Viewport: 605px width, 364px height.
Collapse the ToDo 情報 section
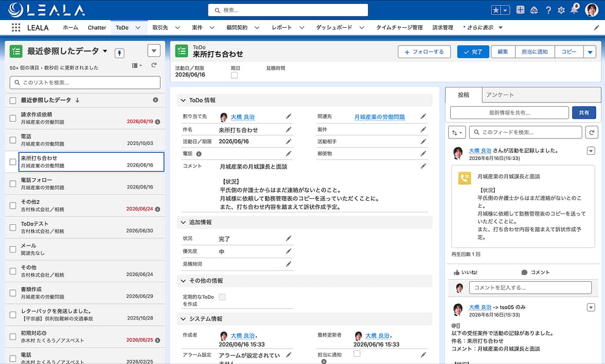[183, 100]
